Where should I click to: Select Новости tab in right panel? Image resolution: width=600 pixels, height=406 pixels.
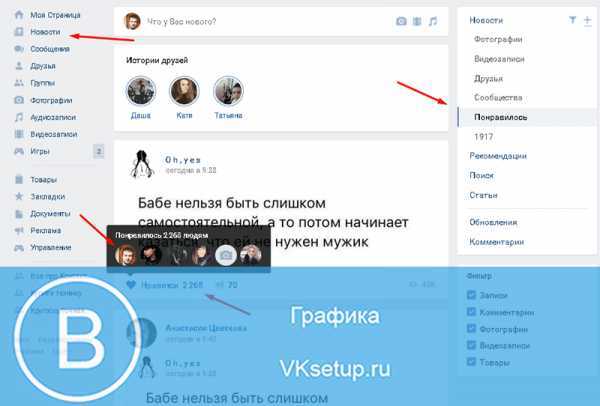point(486,20)
